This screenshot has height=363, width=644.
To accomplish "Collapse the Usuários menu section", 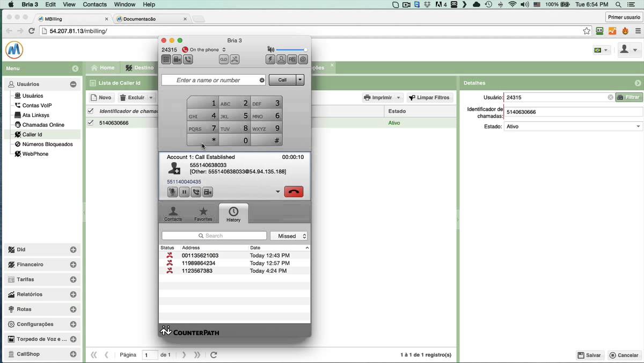I will pyautogui.click(x=73, y=84).
